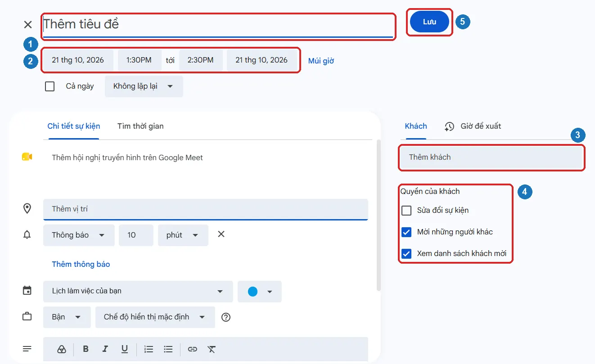The width and height of the screenshot is (595, 364).
Task: Click the description lines icon
Action: pyautogui.click(x=27, y=349)
